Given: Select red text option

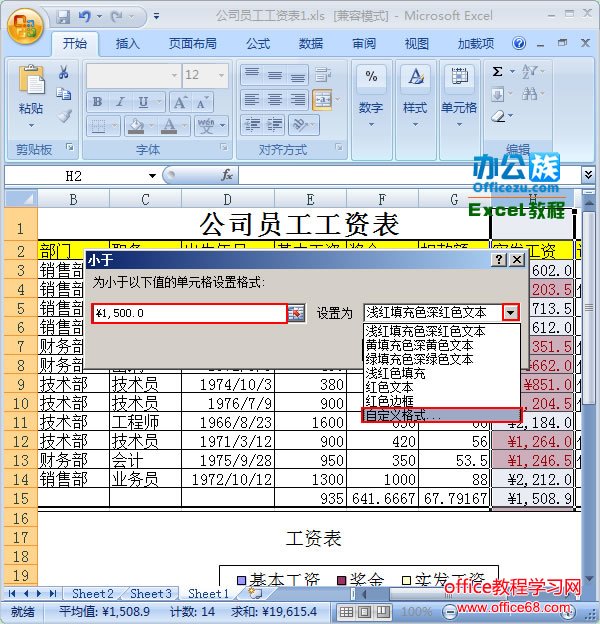Looking at the screenshot, I should [442, 387].
